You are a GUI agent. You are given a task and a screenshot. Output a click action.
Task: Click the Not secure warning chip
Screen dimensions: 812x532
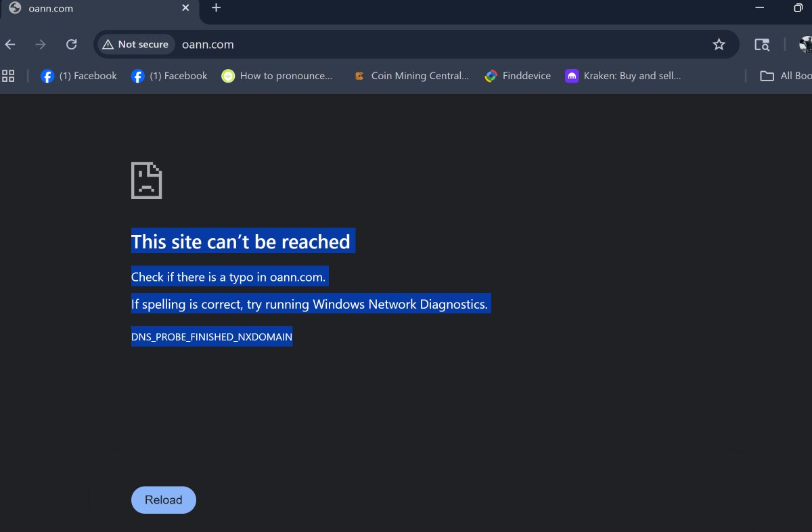coord(136,45)
